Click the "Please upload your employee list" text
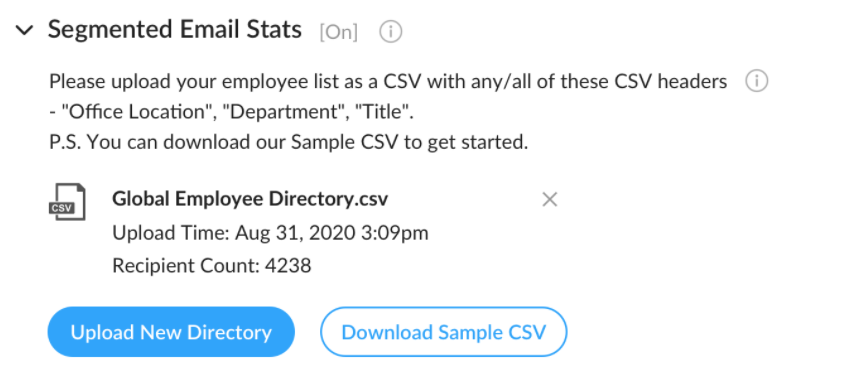867x370 pixels. point(192,82)
